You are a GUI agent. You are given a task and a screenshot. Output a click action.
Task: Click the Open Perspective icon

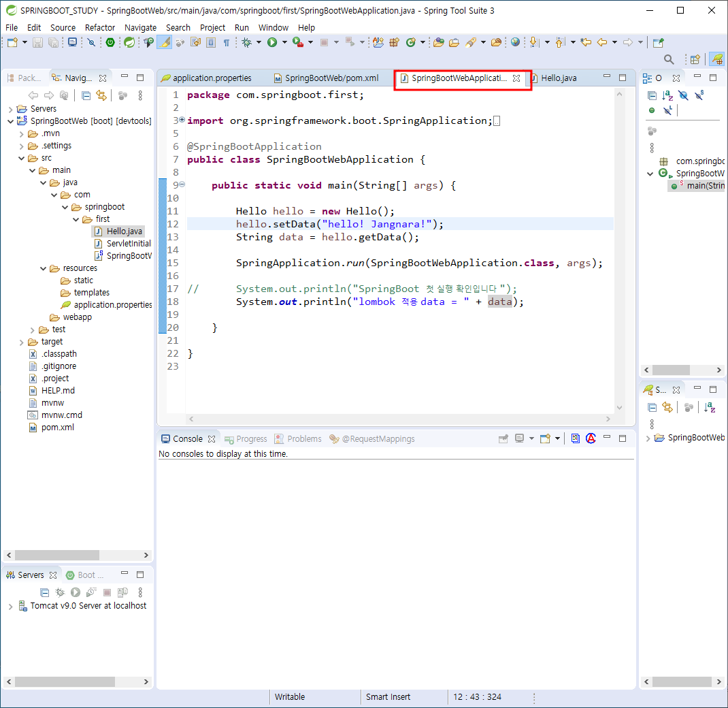[695, 59]
